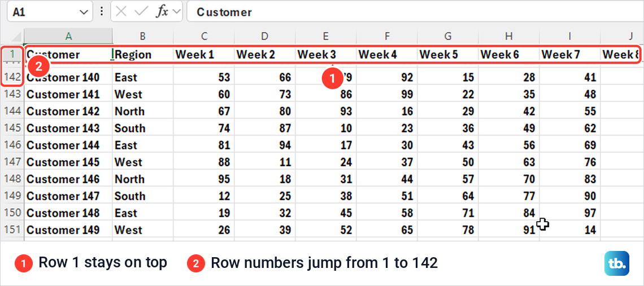This screenshot has width=644, height=286.
Task: Open the Name Box dropdown arrow
Action: (x=84, y=12)
